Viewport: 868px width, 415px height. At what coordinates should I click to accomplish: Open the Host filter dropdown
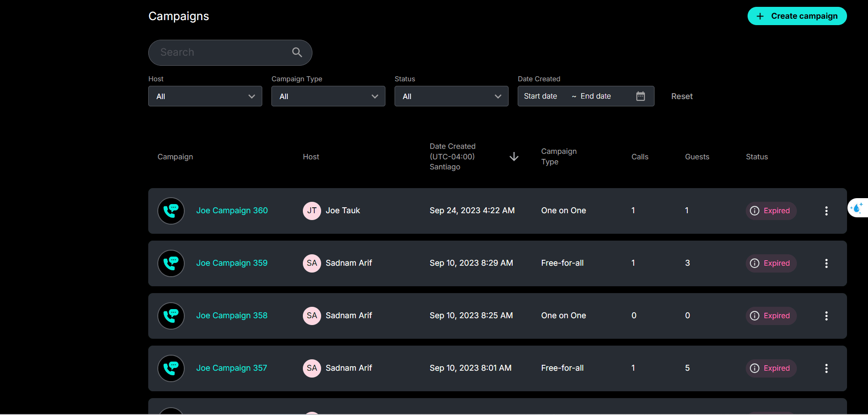[x=205, y=96]
